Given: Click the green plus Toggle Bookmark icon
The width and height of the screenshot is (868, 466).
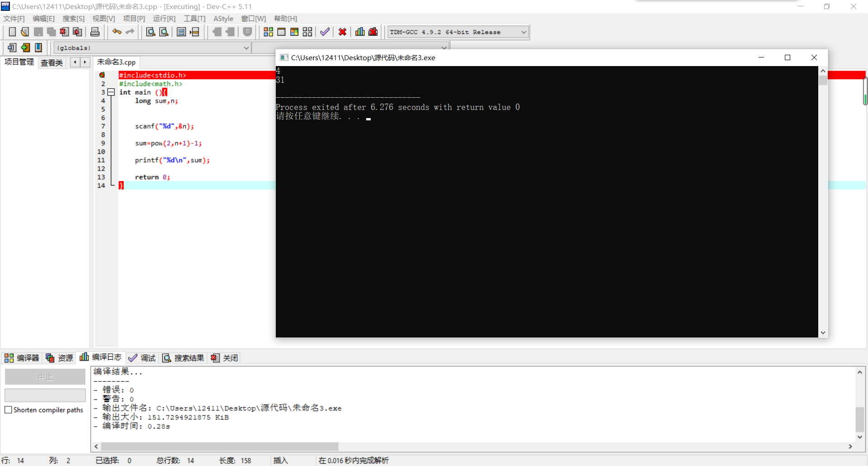Looking at the screenshot, I should pos(25,48).
